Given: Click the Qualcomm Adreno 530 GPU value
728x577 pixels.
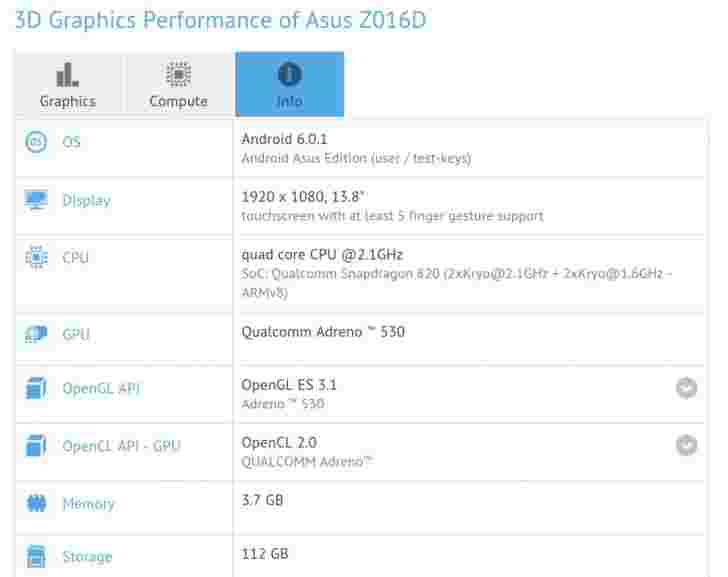Looking at the screenshot, I should 323,332.
